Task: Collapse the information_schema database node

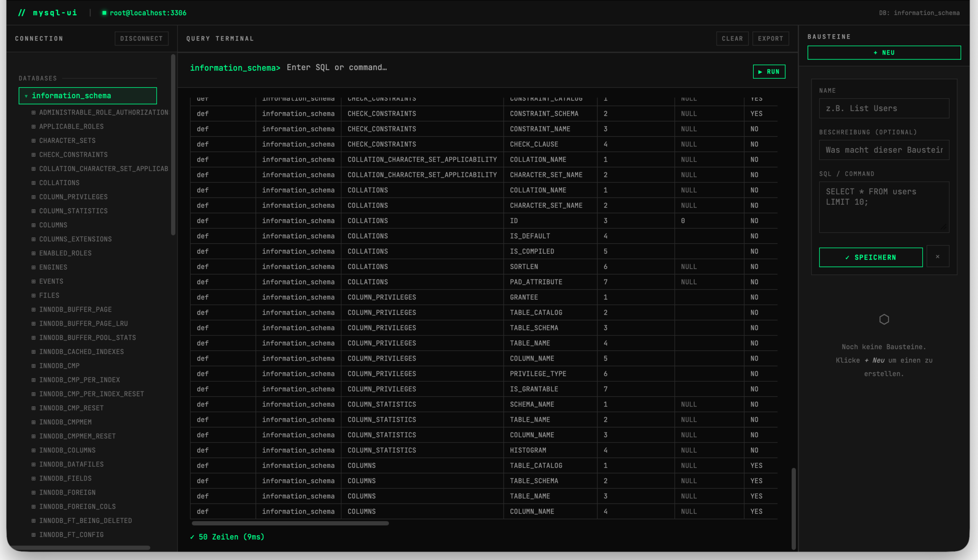Action: (x=26, y=96)
